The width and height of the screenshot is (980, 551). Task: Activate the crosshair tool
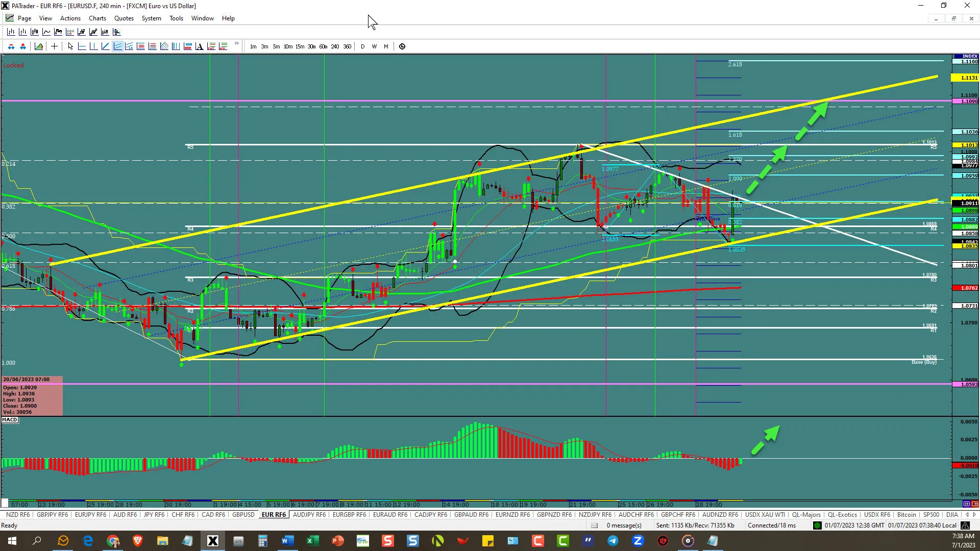coord(54,46)
